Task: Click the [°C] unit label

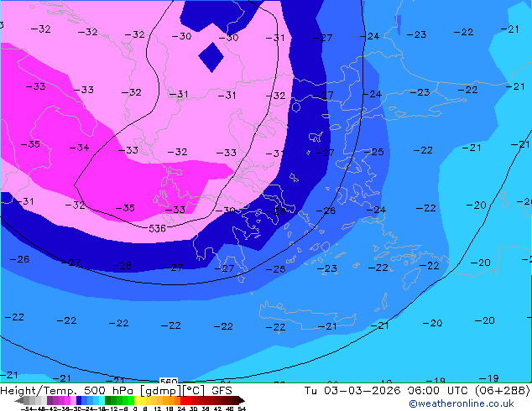Action: (x=194, y=391)
